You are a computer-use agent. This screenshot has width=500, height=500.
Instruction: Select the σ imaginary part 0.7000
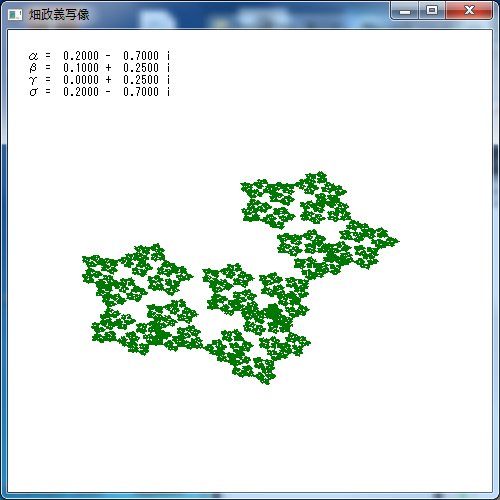tap(141, 92)
